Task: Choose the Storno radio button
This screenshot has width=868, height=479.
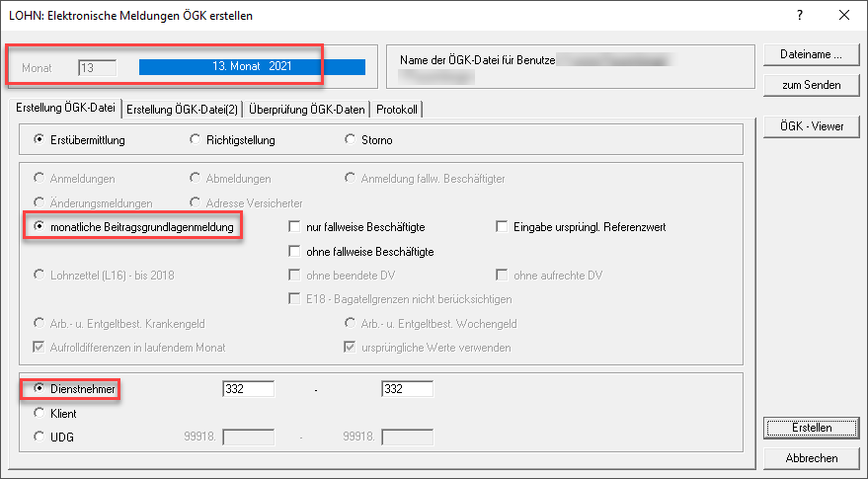Action: [x=350, y=140]
